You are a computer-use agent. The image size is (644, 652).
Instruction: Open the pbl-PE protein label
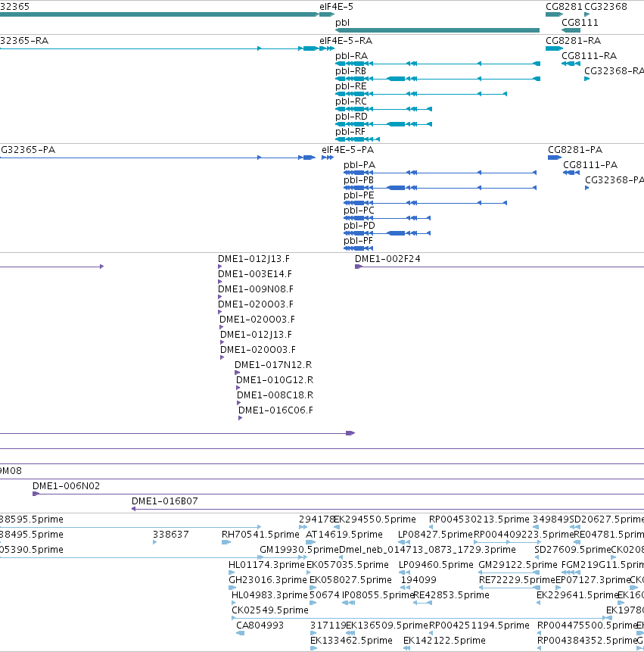[x=359, y=195]
